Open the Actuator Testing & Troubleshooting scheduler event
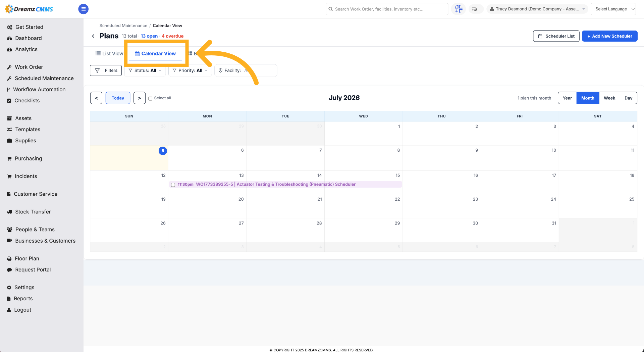 [x=285, y=185]
